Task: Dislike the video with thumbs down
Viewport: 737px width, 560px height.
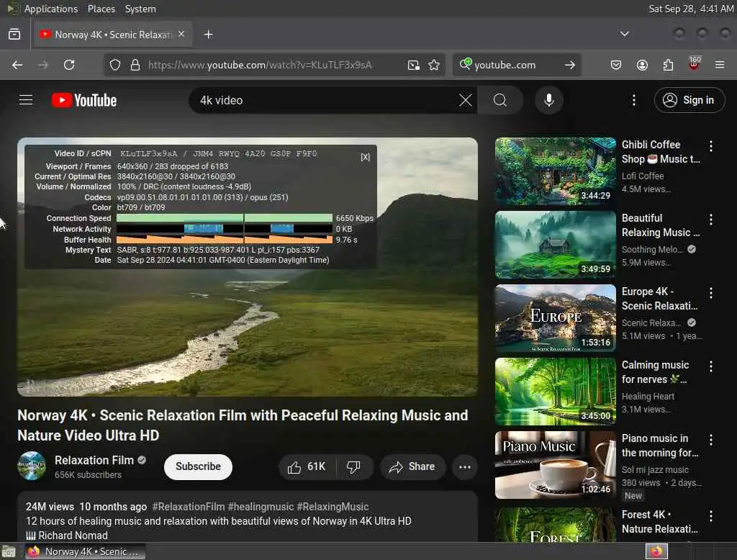Action: [353, 467]
